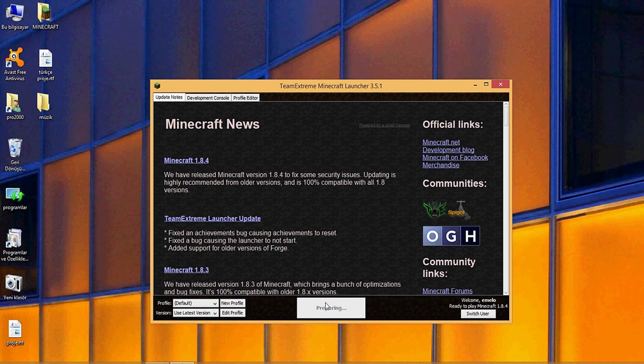Click the launcher window title icon

point(157,86)
